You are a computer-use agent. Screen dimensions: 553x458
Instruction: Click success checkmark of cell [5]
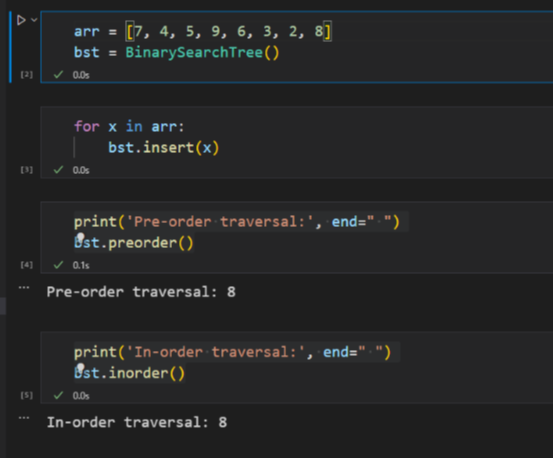[58, 395]
